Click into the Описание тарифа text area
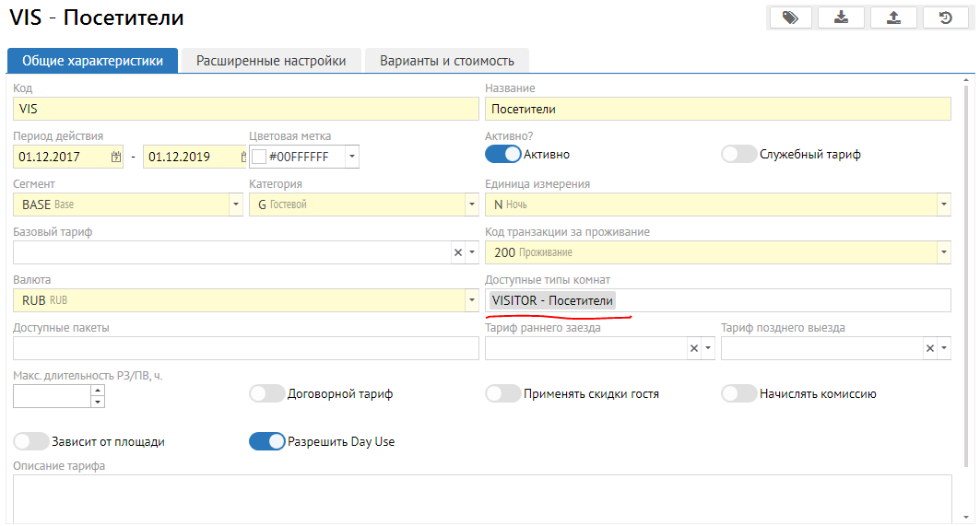Viewport: 980px width, 526px height. click(x=481, y=497)
